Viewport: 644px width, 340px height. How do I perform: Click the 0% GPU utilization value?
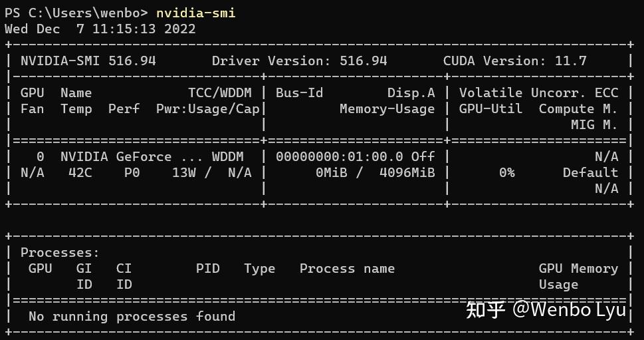(506, 172)
